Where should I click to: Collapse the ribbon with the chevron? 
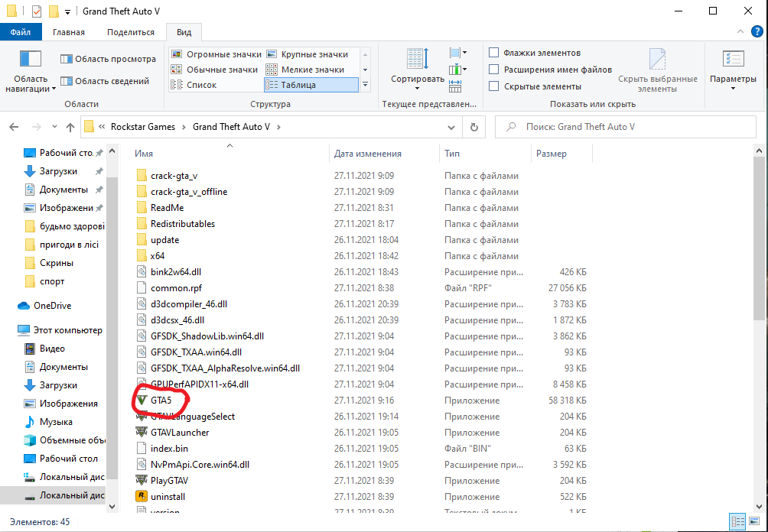(x=740, y=32)
